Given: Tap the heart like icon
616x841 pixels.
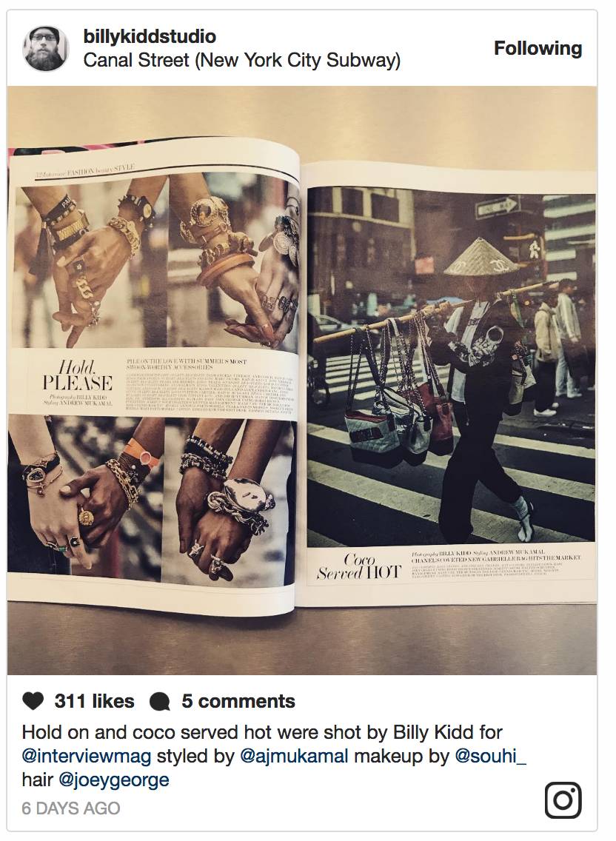Looking at the screenshot, I should (33, 702).
